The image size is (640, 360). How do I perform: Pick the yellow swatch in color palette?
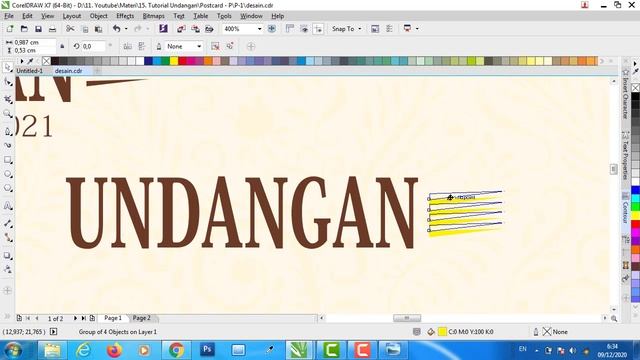[174, 61]
